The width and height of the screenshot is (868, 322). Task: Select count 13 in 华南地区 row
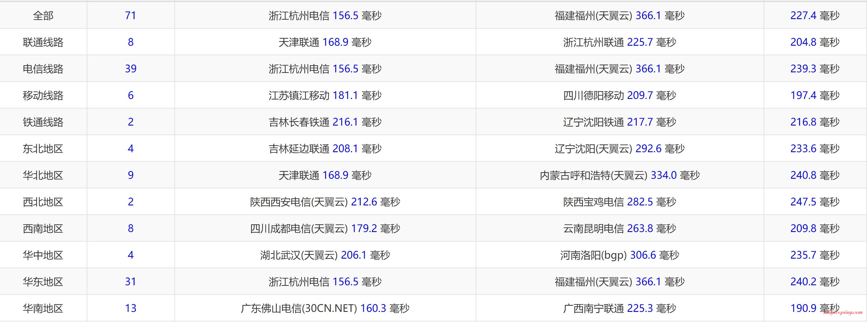(130, 308)
